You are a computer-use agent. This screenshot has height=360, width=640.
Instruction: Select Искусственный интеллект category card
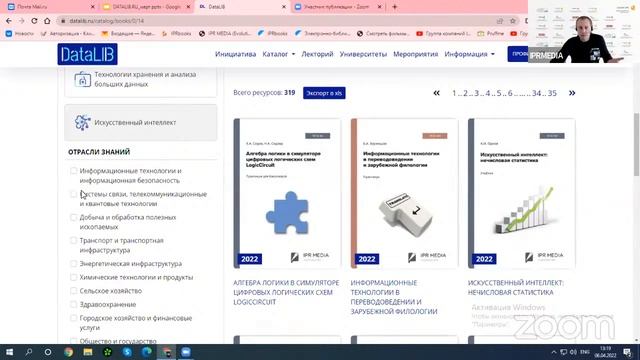(141, 122)
